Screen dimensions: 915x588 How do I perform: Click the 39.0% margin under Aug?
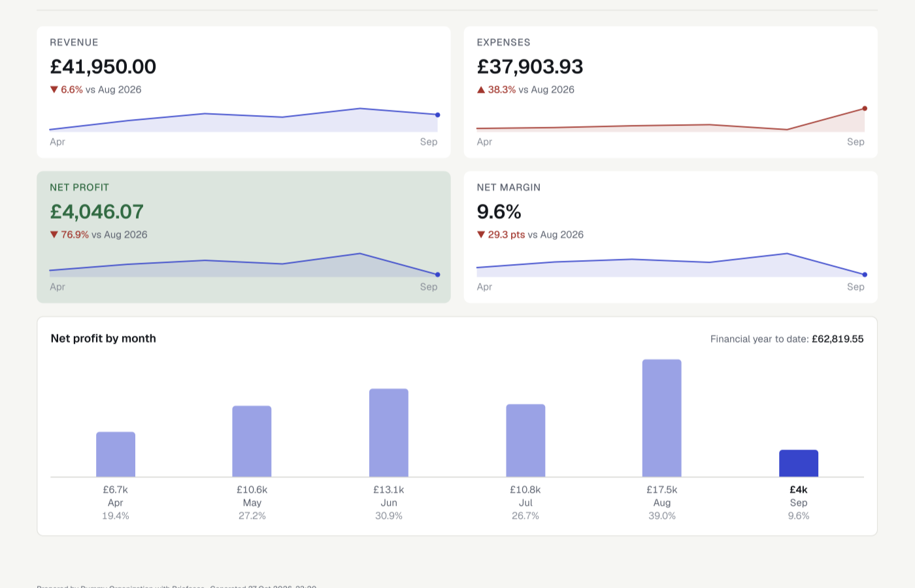tap(662, 515)
